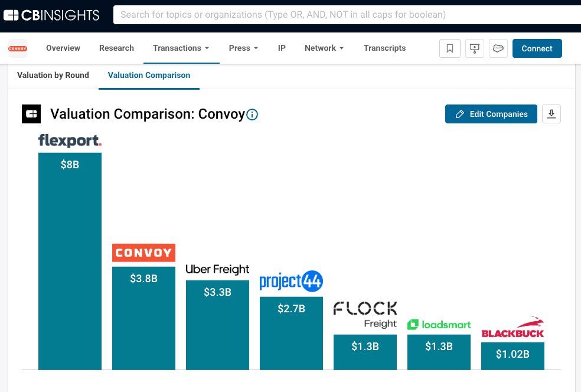Expand the Transactions dropdown menu
Image resolution: width=581 pixels, height=392 pixels.
pyautogui.click(x=181, y=48)
